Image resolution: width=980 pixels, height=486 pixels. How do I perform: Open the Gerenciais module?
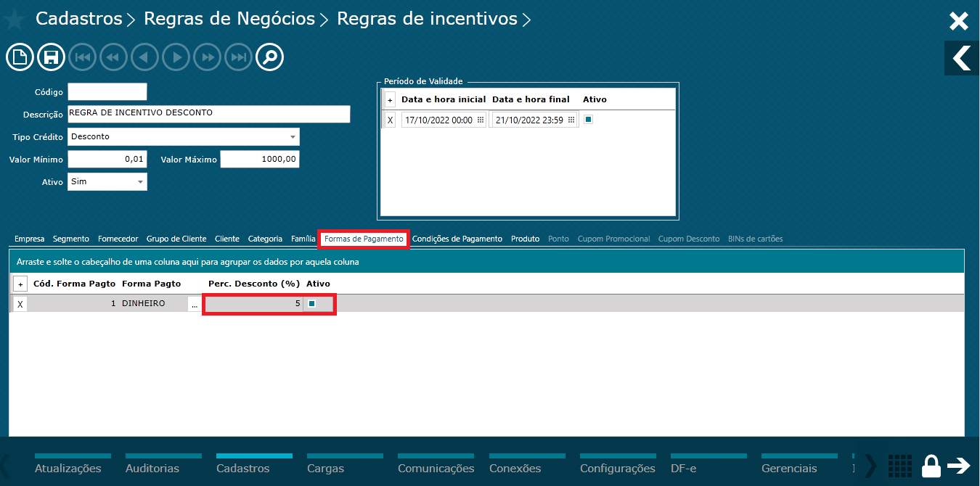(789, 469)
